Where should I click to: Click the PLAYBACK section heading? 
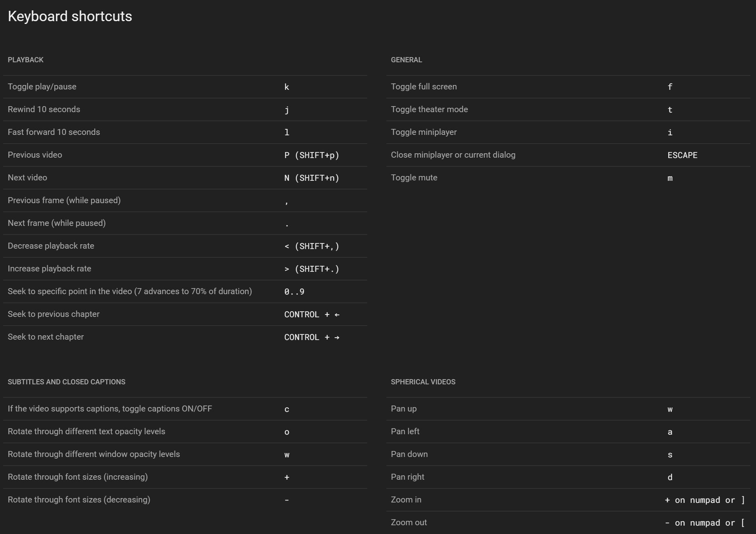(26, 60)
